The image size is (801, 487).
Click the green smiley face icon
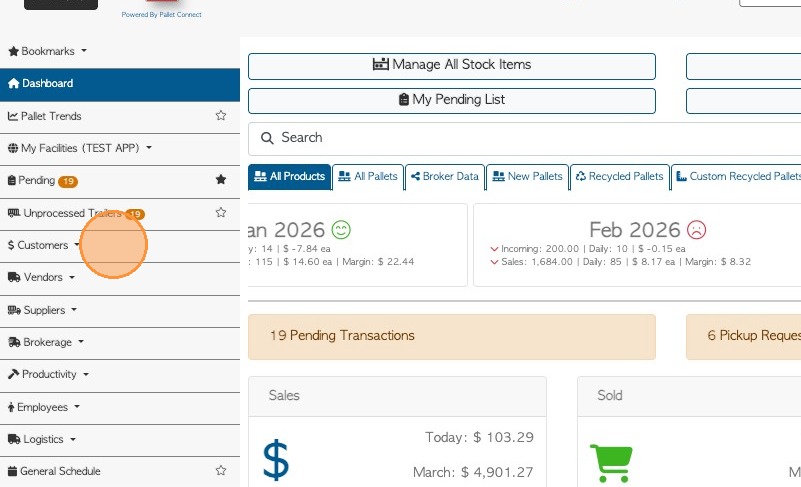click(341, 230)
